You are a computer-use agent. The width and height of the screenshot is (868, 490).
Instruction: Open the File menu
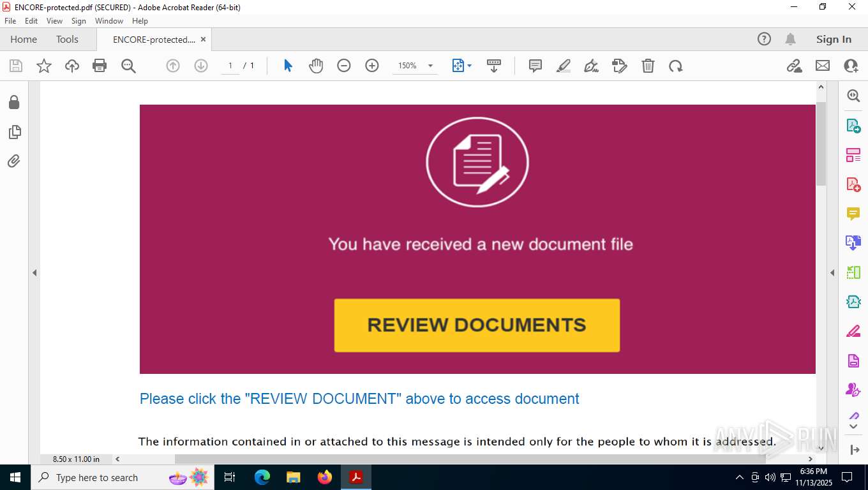click(10, 21)
